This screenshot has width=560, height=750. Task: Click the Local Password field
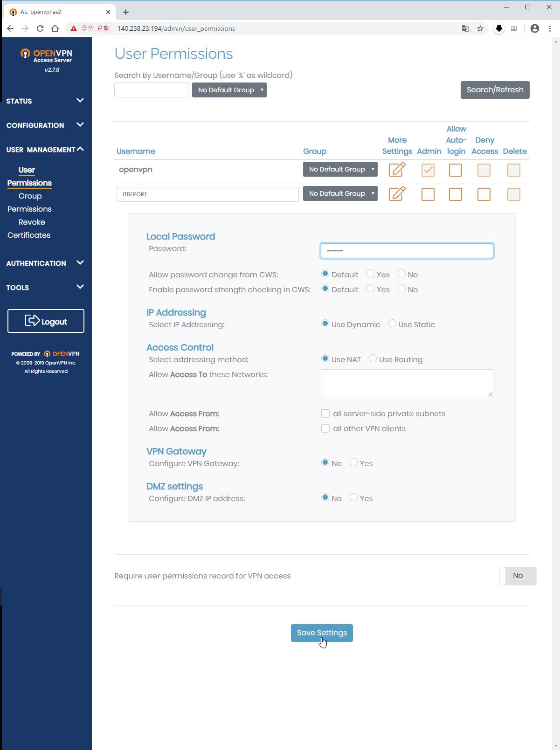407,251
